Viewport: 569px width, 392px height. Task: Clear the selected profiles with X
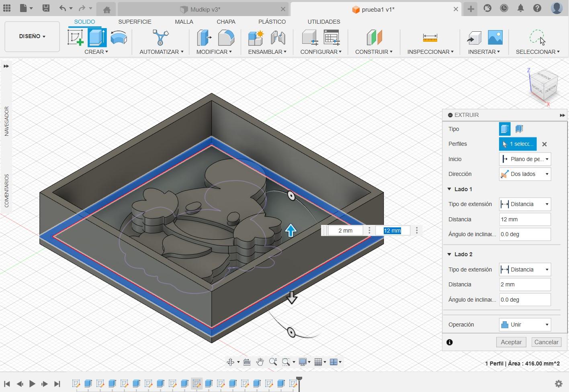544,144
